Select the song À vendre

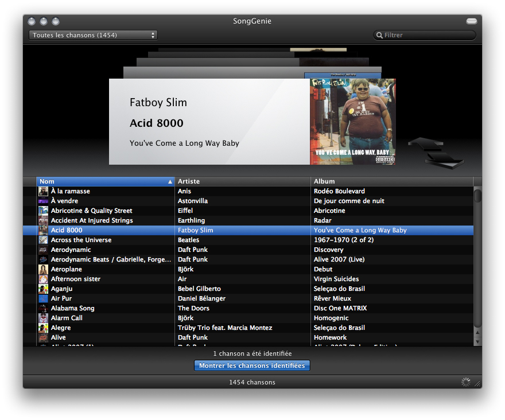(x=64, y=201)
